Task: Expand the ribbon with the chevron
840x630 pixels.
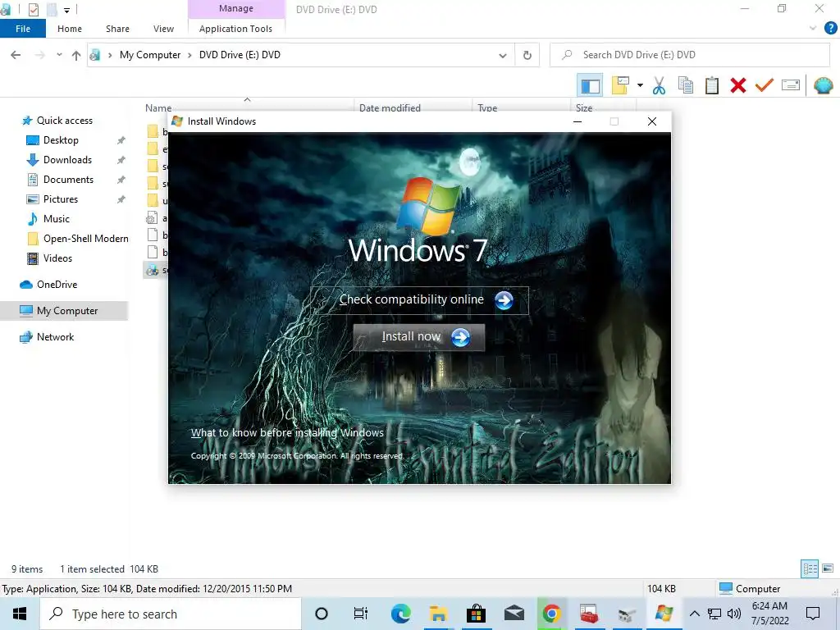Action: (813, 29)
